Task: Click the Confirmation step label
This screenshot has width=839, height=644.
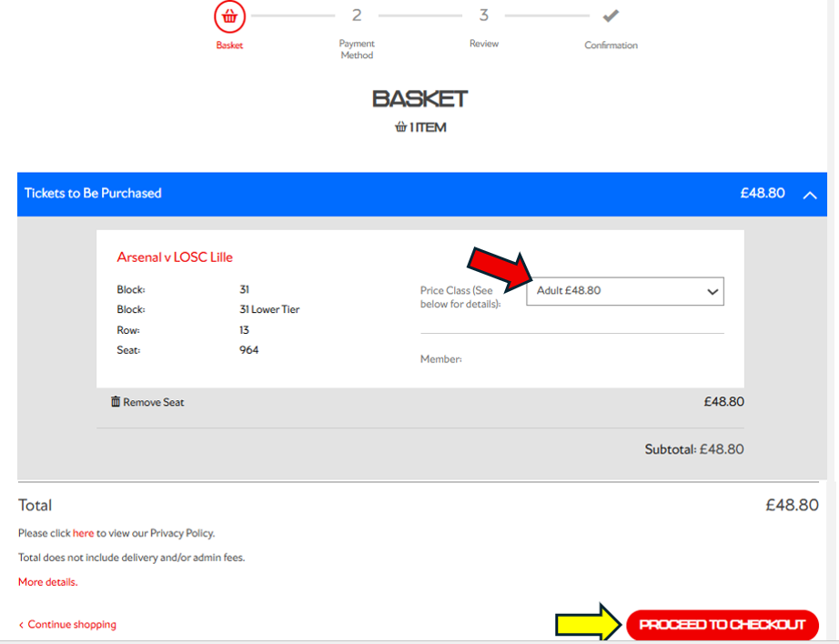Action: coord(612,45)
